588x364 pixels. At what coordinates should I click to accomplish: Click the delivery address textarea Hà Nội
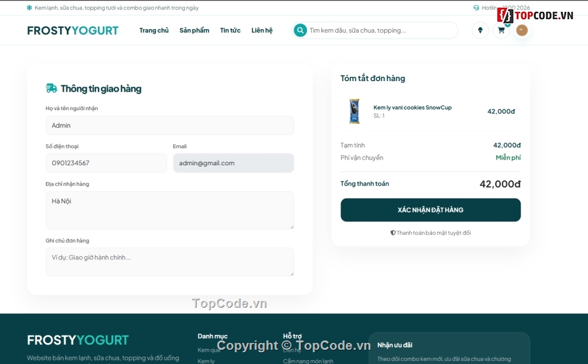coord(170,210)
